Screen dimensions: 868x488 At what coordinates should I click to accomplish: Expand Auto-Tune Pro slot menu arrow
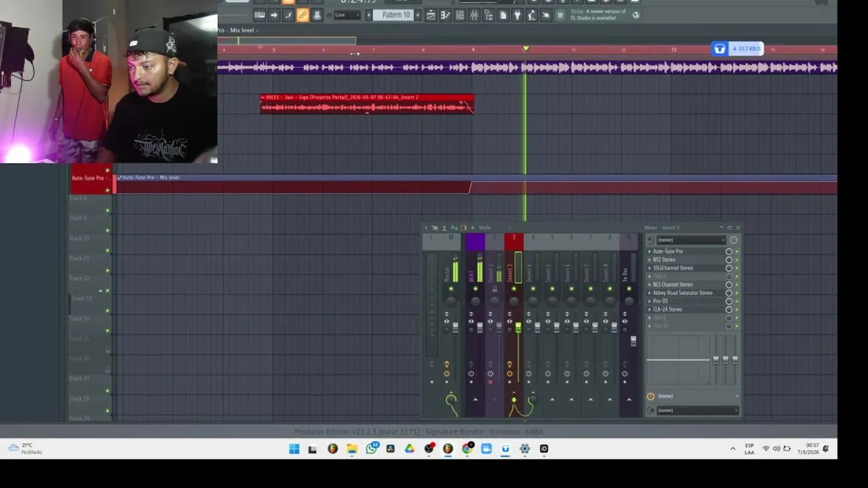coord(650,251)
